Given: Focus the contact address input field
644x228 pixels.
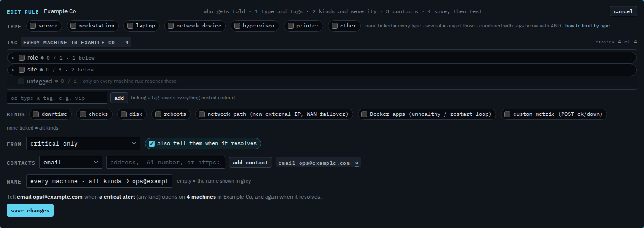Looking at the screenshot, I should (166, 162).
